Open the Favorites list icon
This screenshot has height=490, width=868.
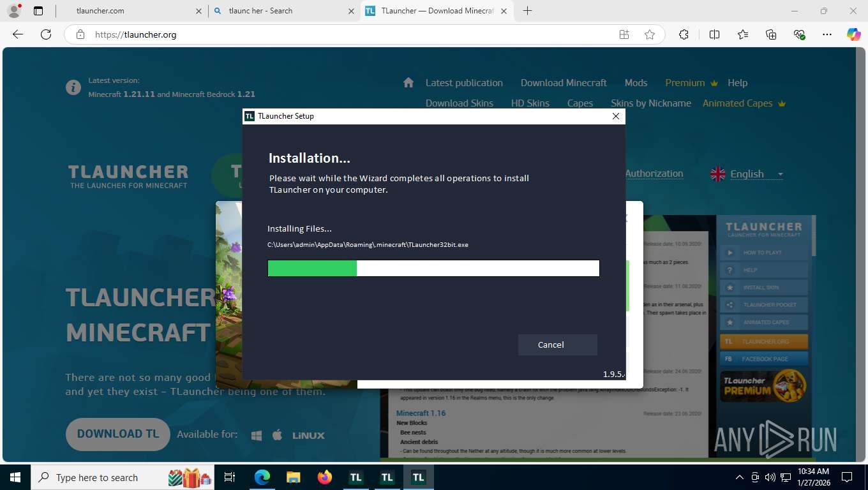pyautogui.click(x=743, y=34)
